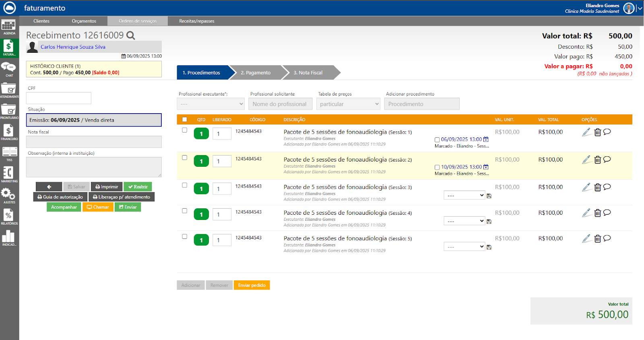644x340 pixels.
Task: Open the Tabela de preços dropdown
Action: (x=349, y=104)
